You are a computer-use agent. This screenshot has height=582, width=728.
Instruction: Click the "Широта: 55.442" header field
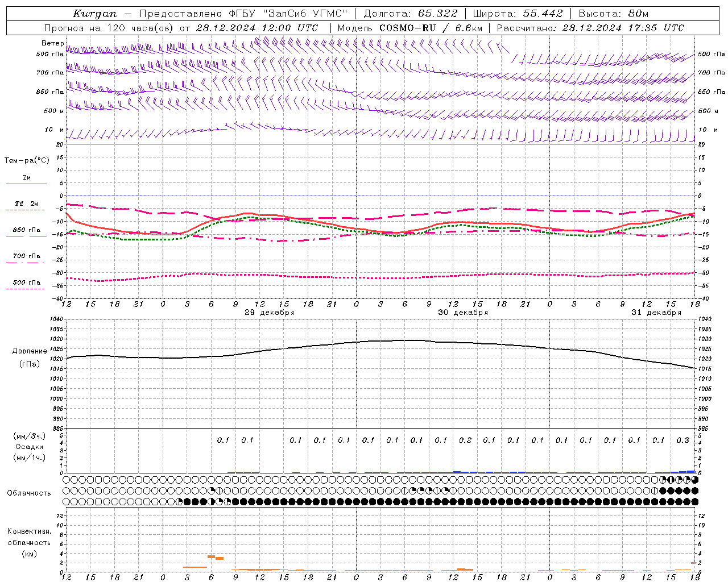click(518, 14)
